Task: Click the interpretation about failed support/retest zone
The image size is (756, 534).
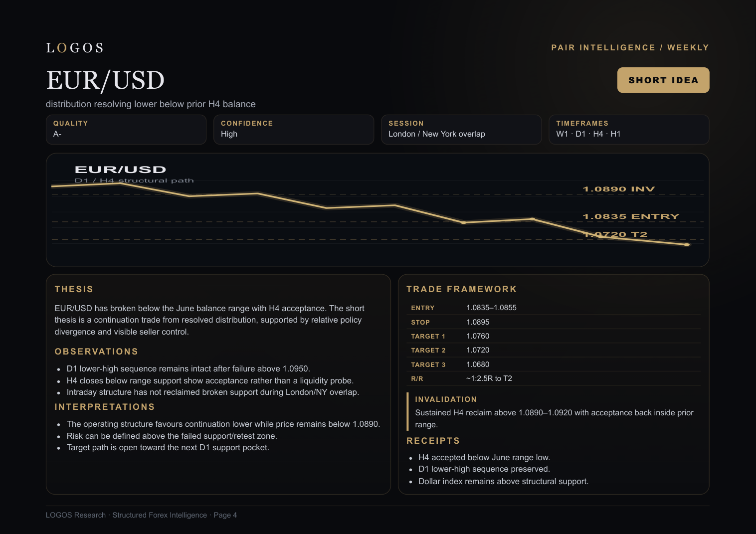Action: tap(172, 436)
